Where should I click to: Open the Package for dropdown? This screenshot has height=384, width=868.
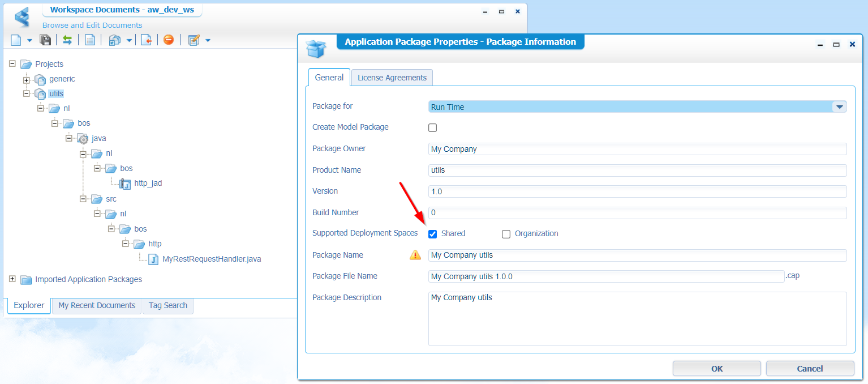(839, 106)
